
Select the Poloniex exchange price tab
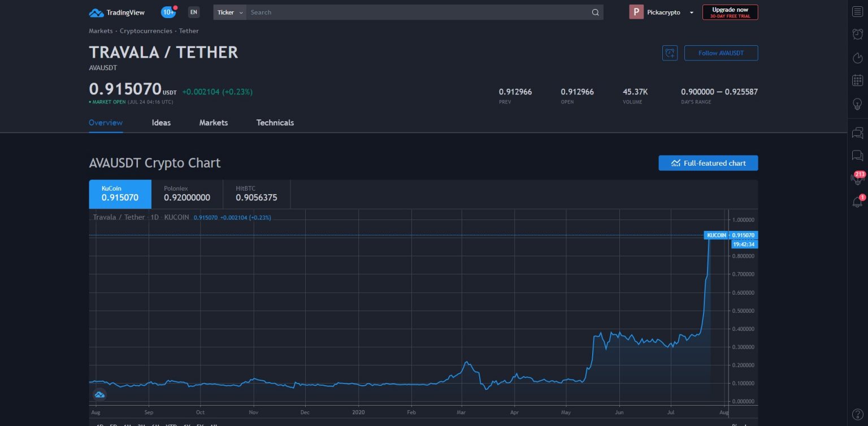click(x=186, y=194)
